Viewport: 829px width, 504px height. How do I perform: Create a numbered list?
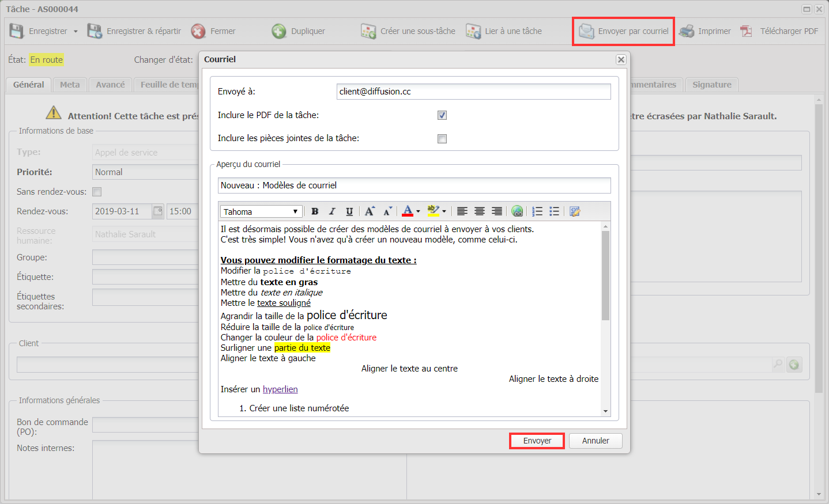pos(537,211)
